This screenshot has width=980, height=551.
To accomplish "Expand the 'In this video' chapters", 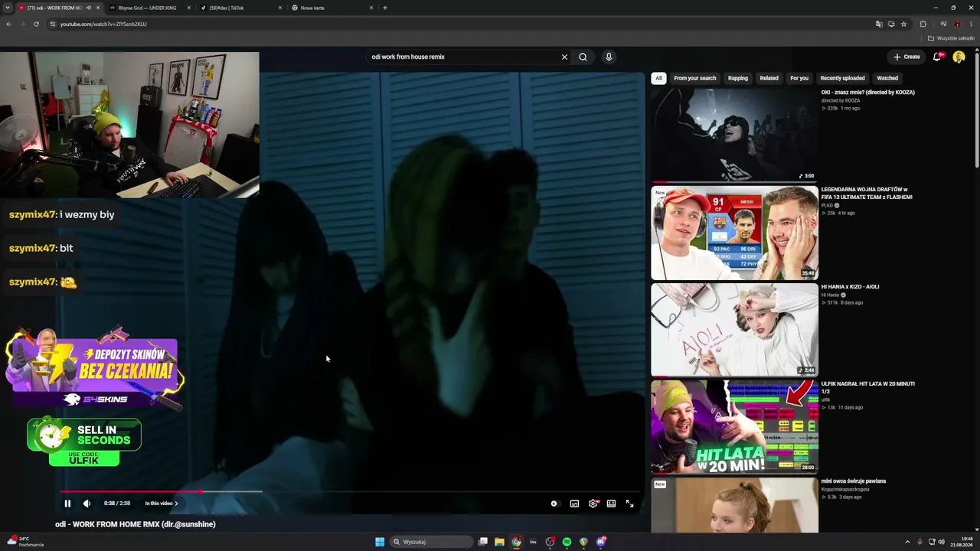I will coord(162,504).
